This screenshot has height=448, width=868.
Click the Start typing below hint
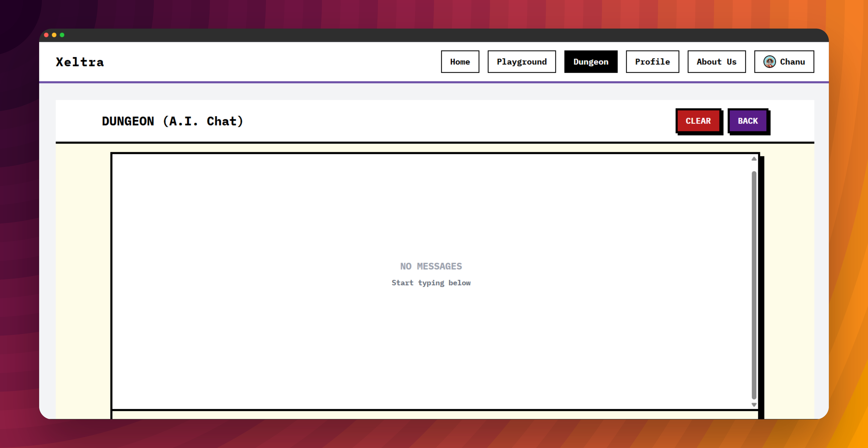(431, 283)
